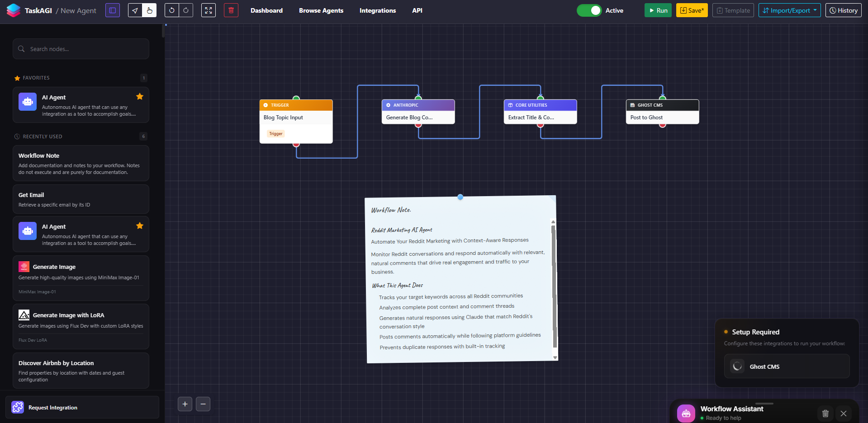
Task: Click the Search nodes field
Action: point(81,48)
